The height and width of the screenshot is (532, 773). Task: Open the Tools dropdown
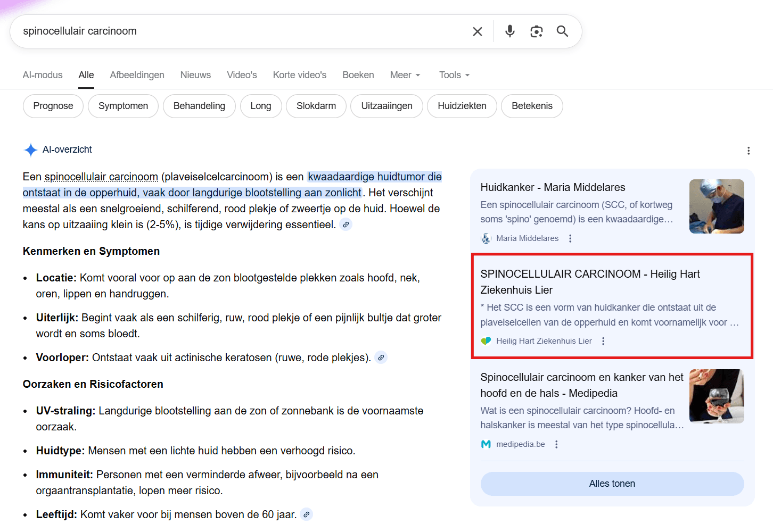pos(453,74)
